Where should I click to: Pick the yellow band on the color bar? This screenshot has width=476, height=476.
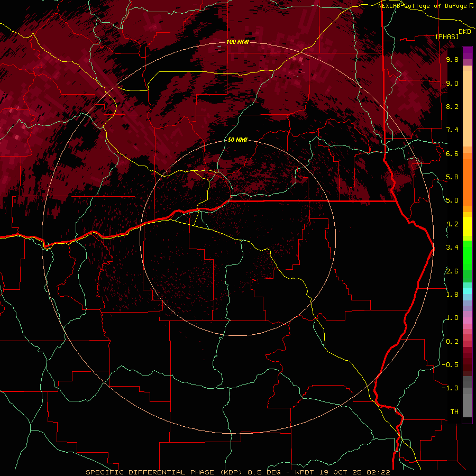pyautogui.click(x=467, y=226)
